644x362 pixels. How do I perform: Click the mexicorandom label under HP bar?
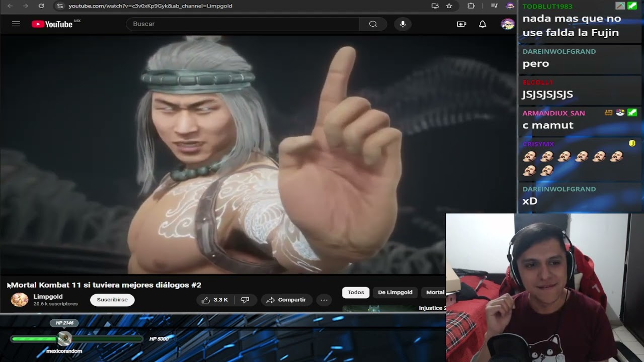click(x=64, y=351)
